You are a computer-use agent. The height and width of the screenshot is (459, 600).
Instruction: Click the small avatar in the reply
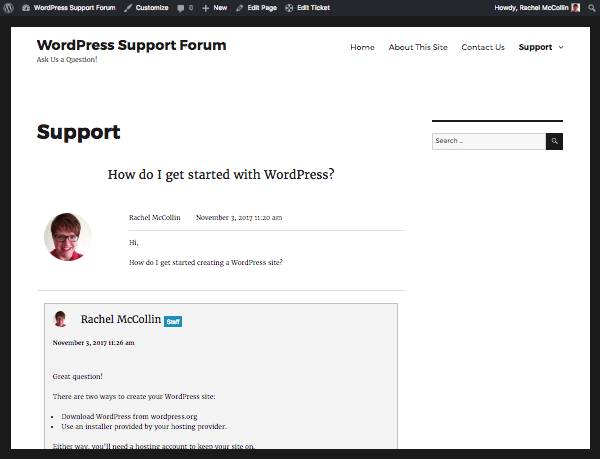tap(61, 319)
